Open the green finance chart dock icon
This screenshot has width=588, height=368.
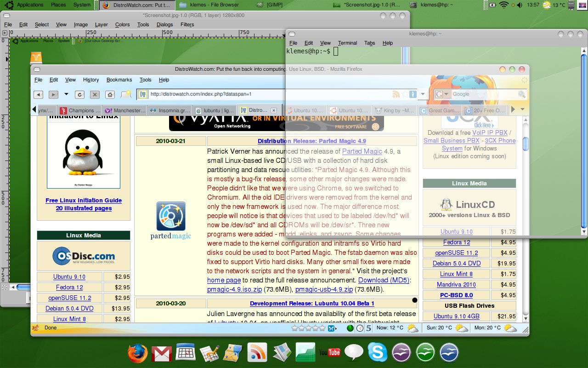pyautogui.click(x=305, y=353)
